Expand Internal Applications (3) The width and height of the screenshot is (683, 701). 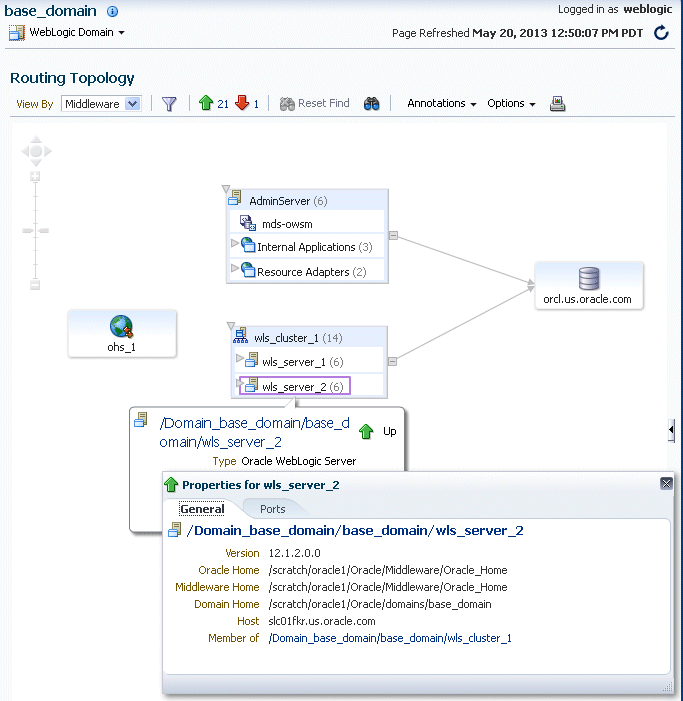(x=234, y=243)
